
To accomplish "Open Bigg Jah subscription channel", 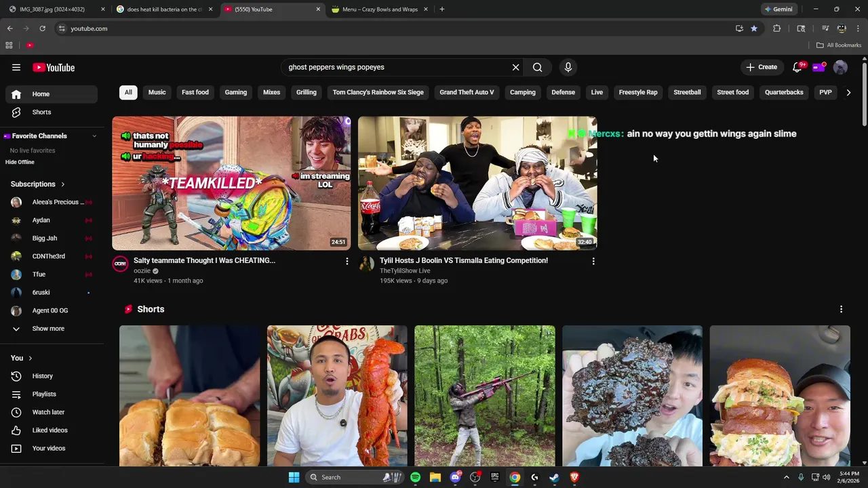I will (51, 239).
